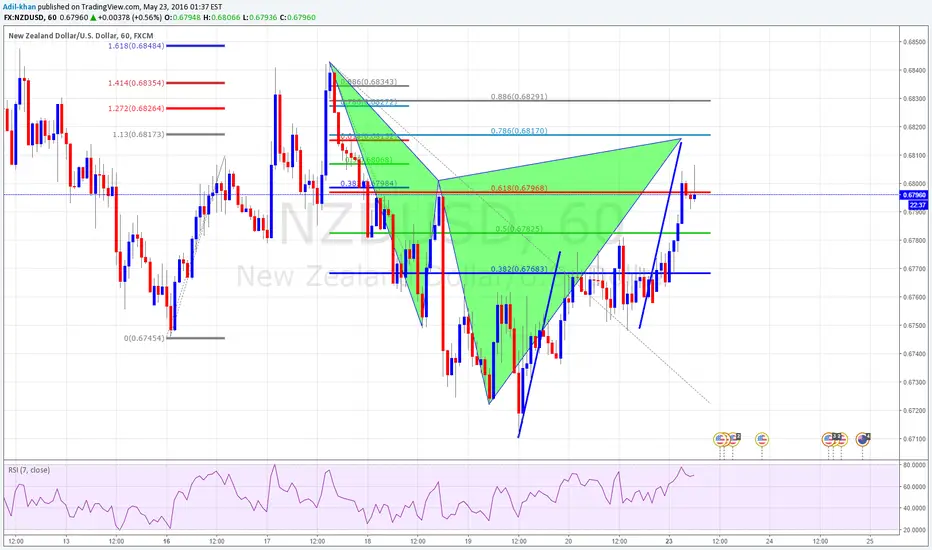932x550 pixels.
Task: Click the H:0.68066 high value in header
Action: [222, 17]
